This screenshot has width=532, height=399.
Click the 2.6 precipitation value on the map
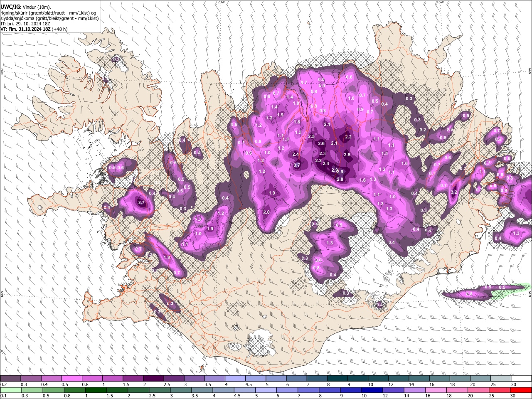[321, 144]
